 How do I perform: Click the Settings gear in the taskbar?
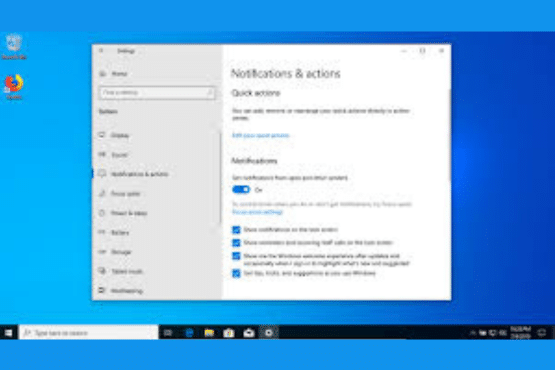click(x=269, y=333)
